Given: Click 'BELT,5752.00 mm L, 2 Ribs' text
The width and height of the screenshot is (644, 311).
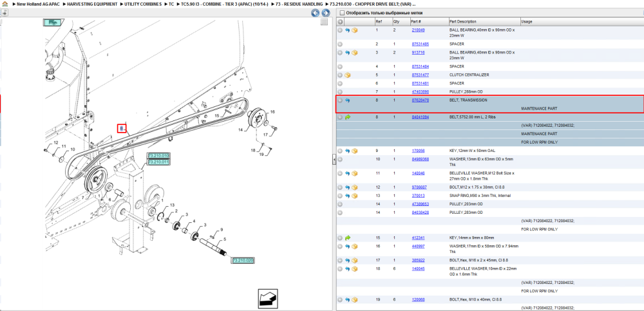Looking at the screenshot, I should point(472,117).
